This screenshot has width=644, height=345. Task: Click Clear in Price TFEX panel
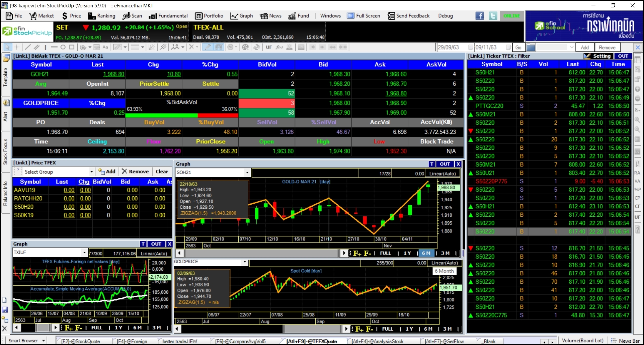(162, 171)
